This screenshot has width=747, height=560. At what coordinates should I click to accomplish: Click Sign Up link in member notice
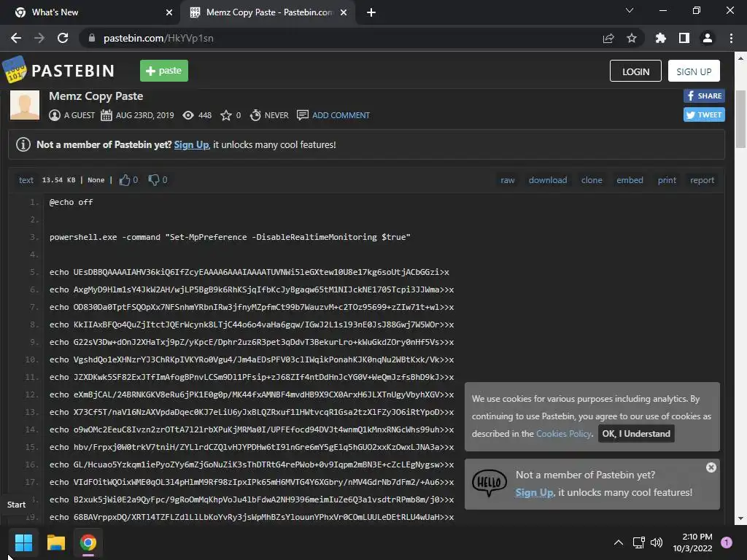(192, 145)
